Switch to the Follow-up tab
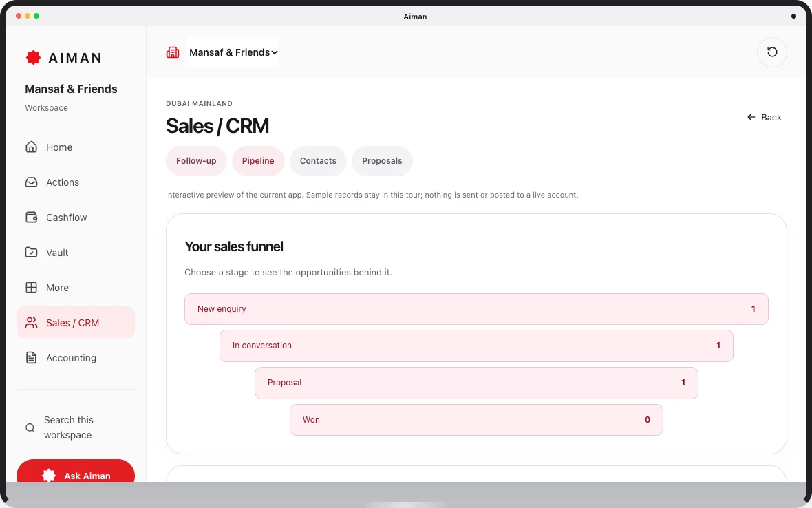The image size is (812, 508). point(196,161)
